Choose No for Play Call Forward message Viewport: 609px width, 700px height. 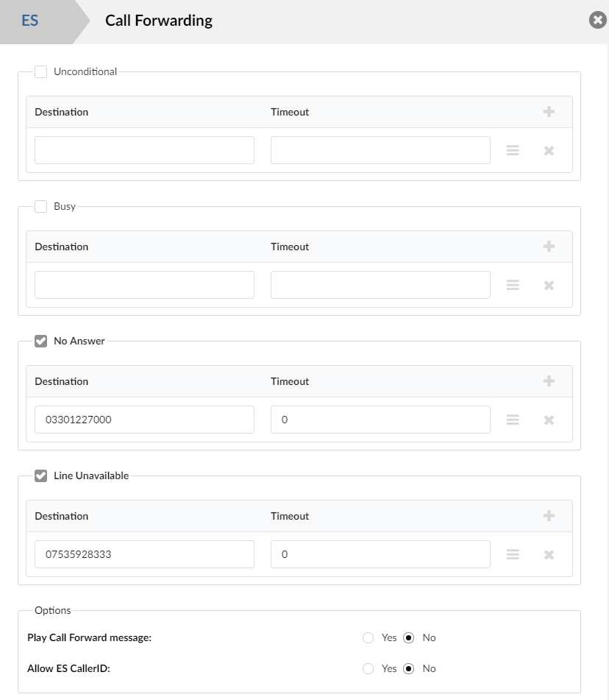coord(409,638)
